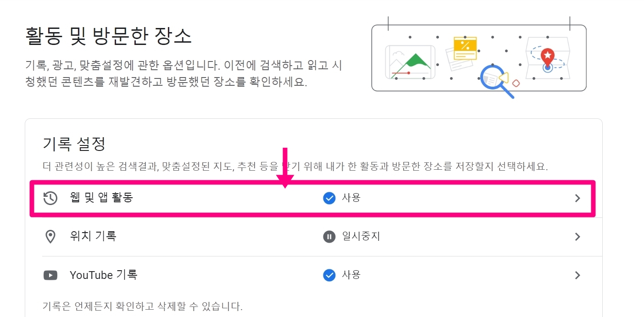Image resolution: width=644 pixels, height=317 pixels.
Task: Click the blue checkmark on the YouTube 기록 row
Action: (329, 275)
